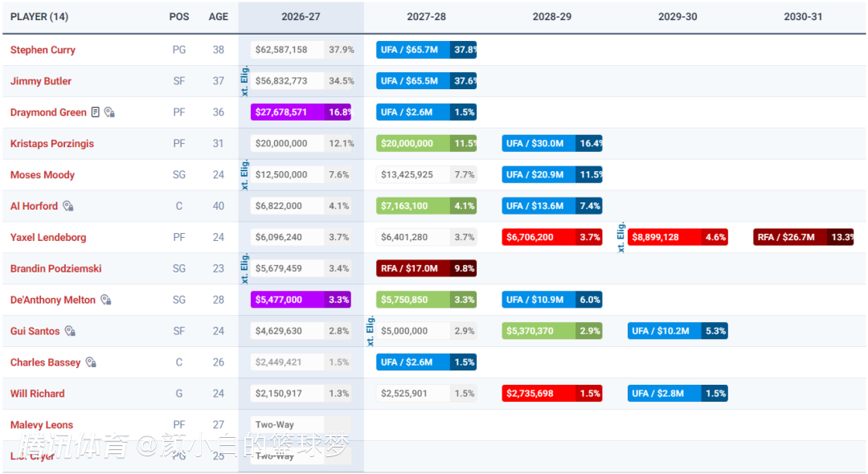Click the tag-lock icon next to Draymond Green

109,112
